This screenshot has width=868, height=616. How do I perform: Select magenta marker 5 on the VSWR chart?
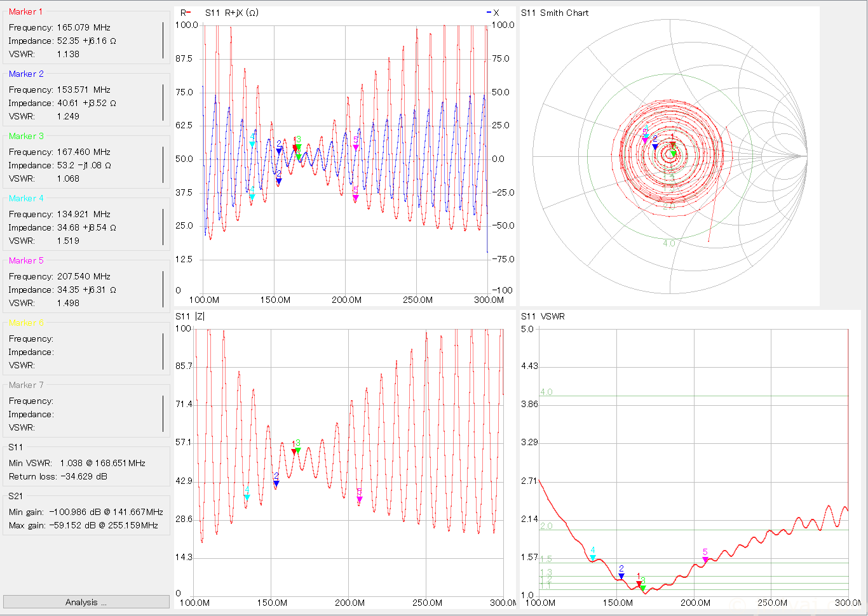coord(705,559)
